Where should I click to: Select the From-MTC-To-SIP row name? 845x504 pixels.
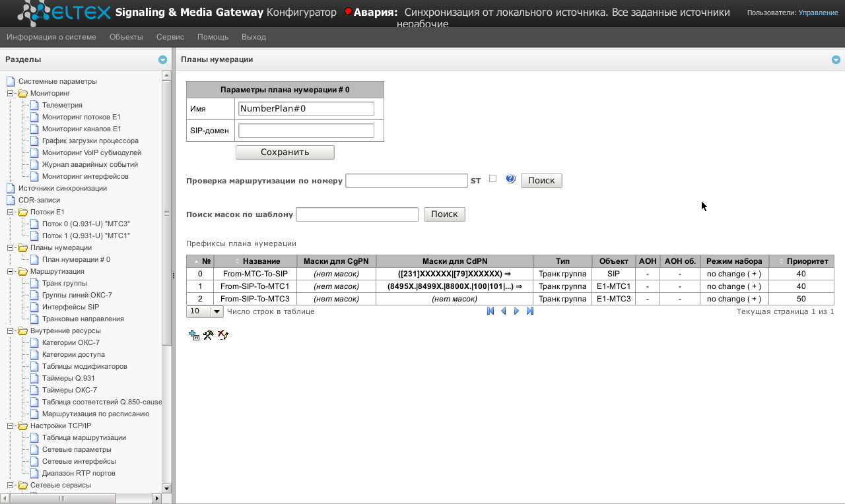click(x=255, y=274)
